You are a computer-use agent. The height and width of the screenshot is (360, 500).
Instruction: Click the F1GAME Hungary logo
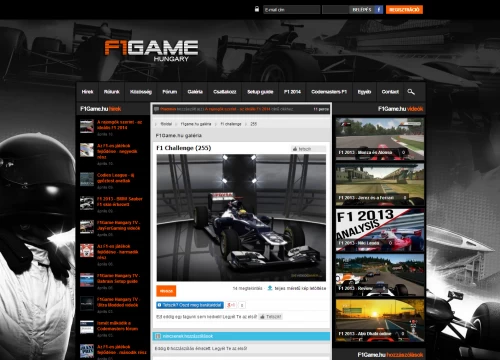click(152, 51)
